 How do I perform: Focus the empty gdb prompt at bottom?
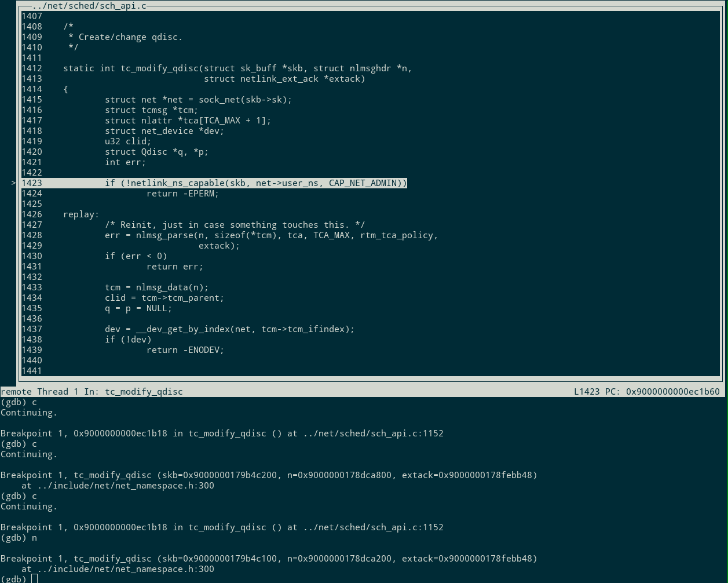(34, 579)
